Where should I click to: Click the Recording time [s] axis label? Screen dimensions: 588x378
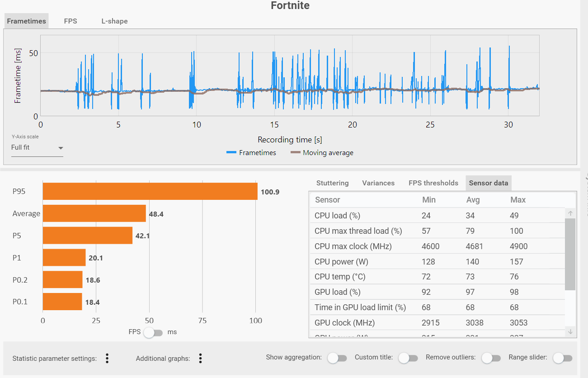(290, 139)
